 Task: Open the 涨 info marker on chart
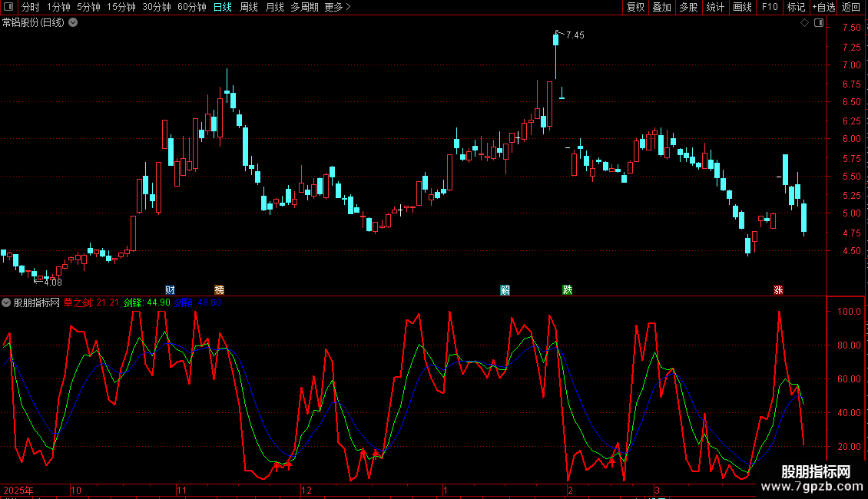778,290
